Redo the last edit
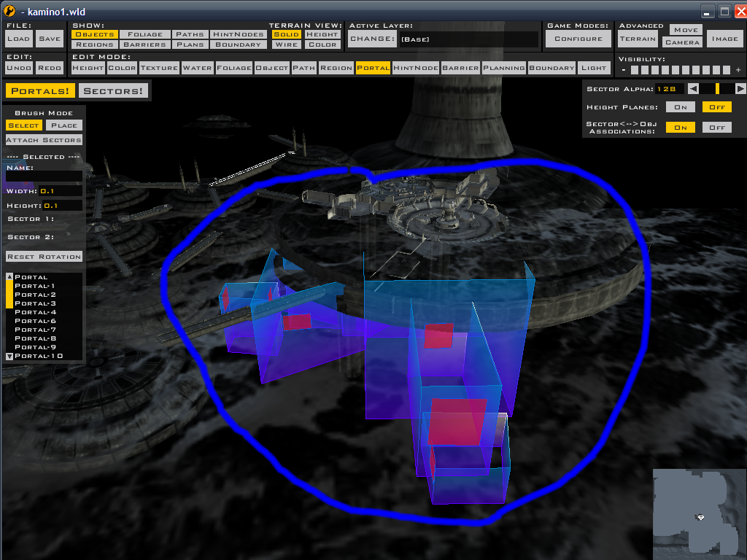Screen dimensions: 747x560 50,68
